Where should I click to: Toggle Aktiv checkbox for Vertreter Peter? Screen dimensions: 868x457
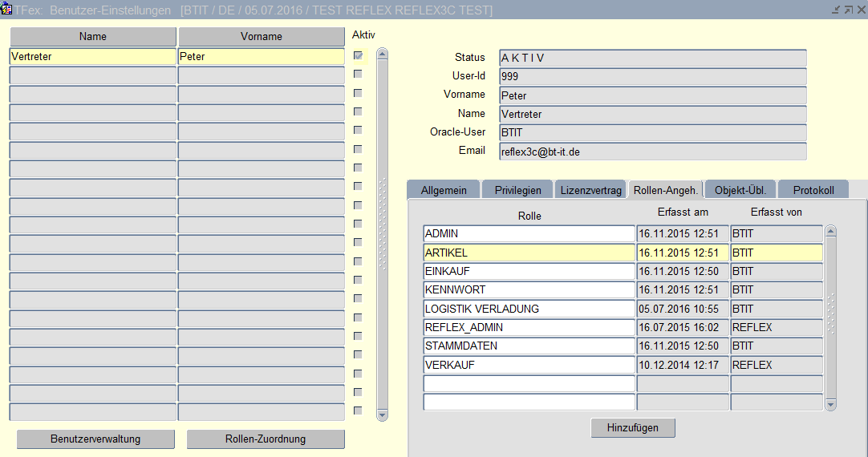coord(358,55)
